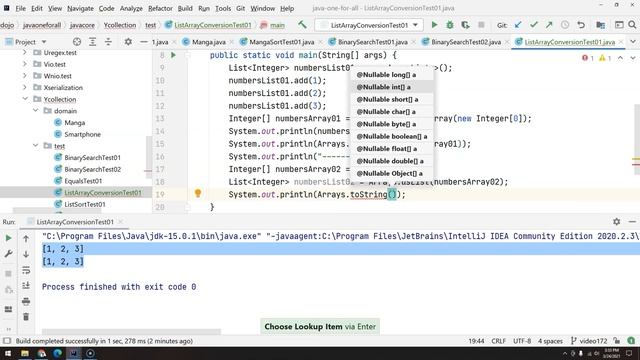Collapse all nodes in Project panel
The image size is (640, 360).
[108, 42]
